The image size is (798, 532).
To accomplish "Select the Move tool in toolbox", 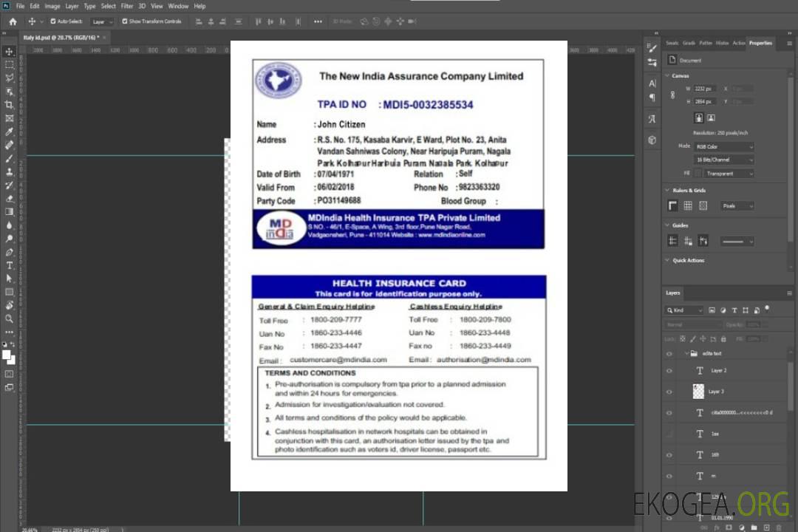I will 9,52.
